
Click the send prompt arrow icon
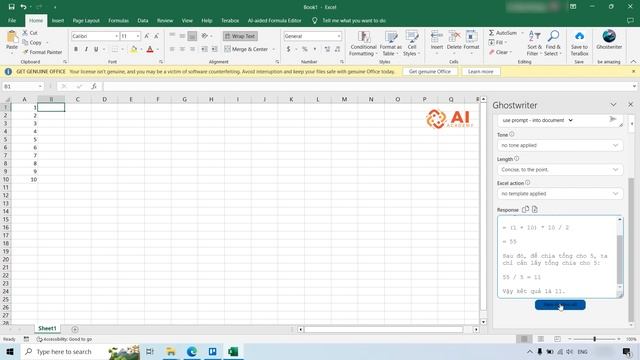(613, 119)
